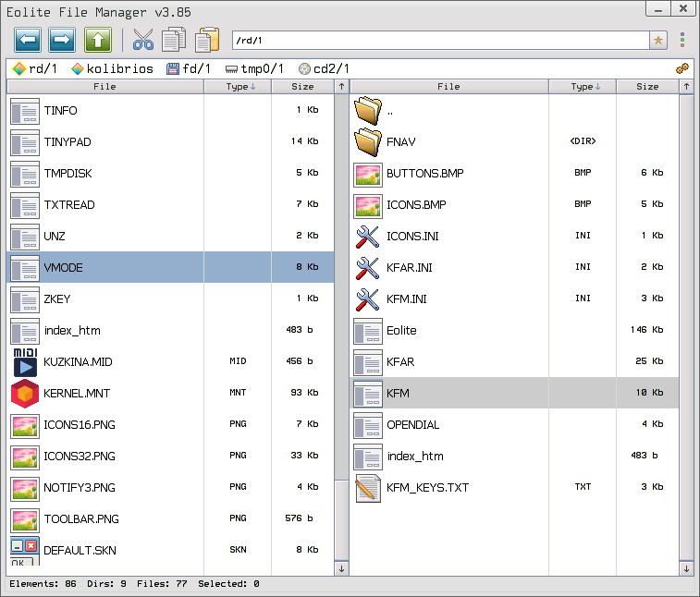Select the ZKEY file name
Viewport: 700px width, 597px height.
click(x=57, y=299)
